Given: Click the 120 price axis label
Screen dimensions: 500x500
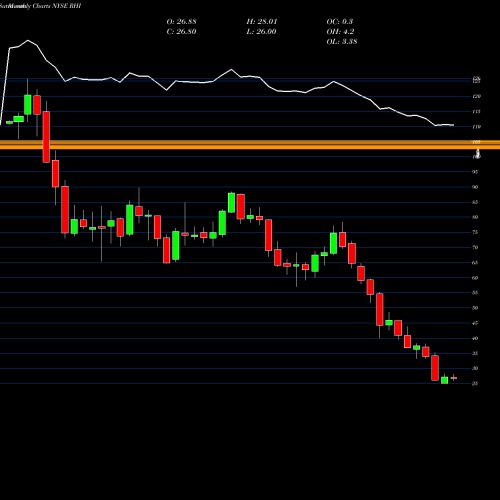Looking at the screenshot, I should [477, 96].
